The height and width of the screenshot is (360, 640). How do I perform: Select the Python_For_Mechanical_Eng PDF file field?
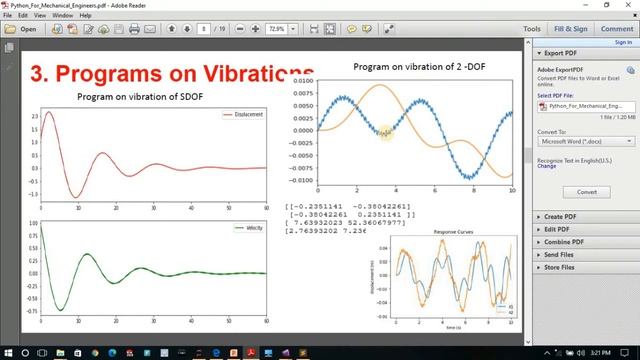point(586,106)
